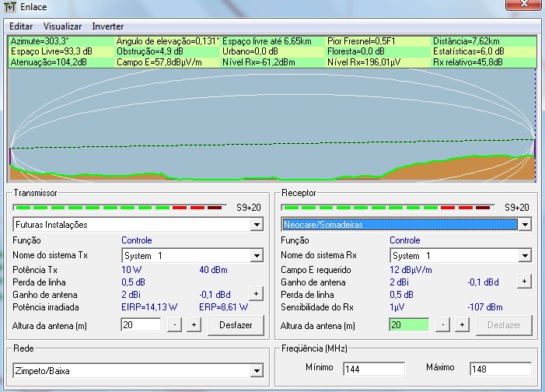Open the Visualizar menu
The height and width of the screenshot is (392, 545).
click(62, 26)
